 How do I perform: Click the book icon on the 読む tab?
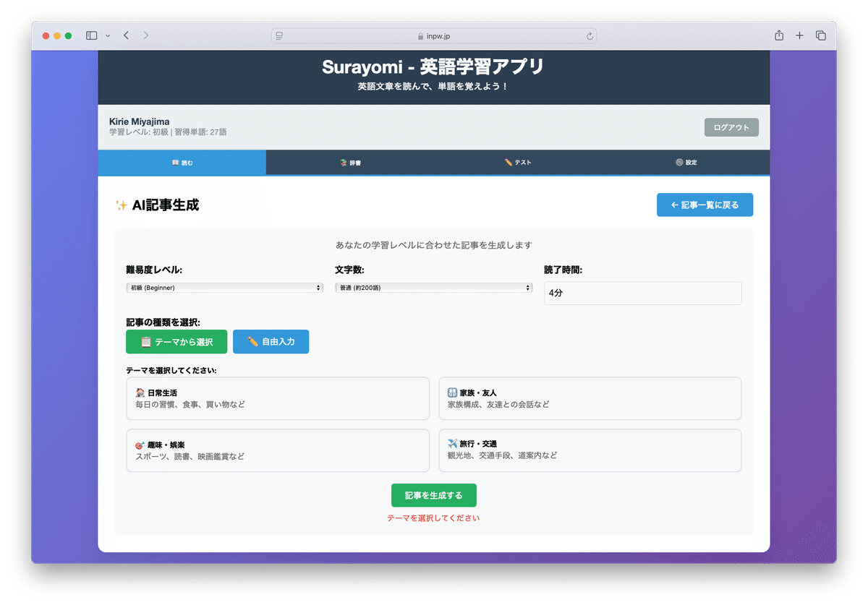click(x=174, y=162)
